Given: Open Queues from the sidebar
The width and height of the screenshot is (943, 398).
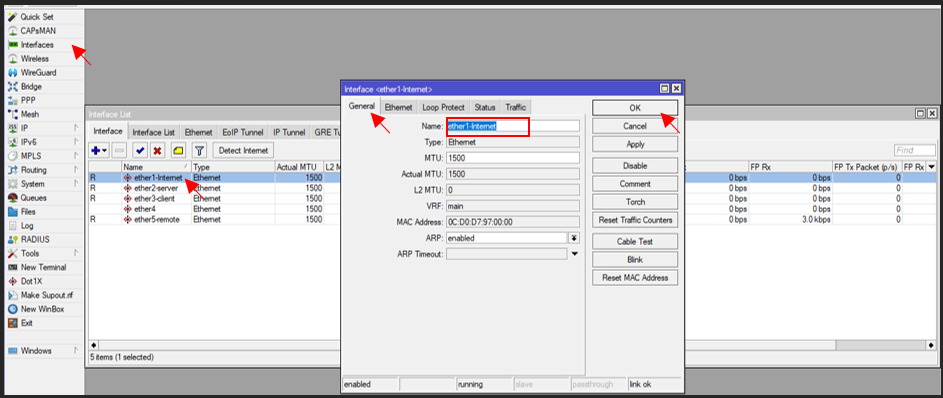Looking at the screenshot, I should tap(33, 197).
